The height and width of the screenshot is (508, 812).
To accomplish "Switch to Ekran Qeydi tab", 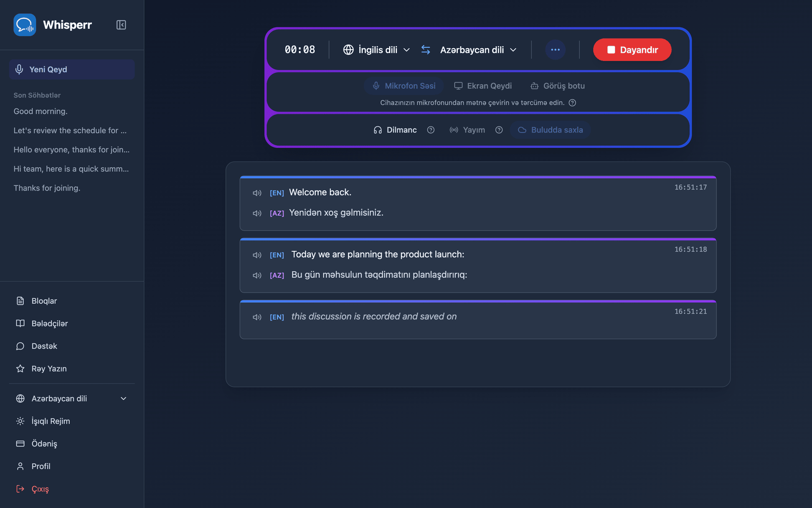I will 483,86.
